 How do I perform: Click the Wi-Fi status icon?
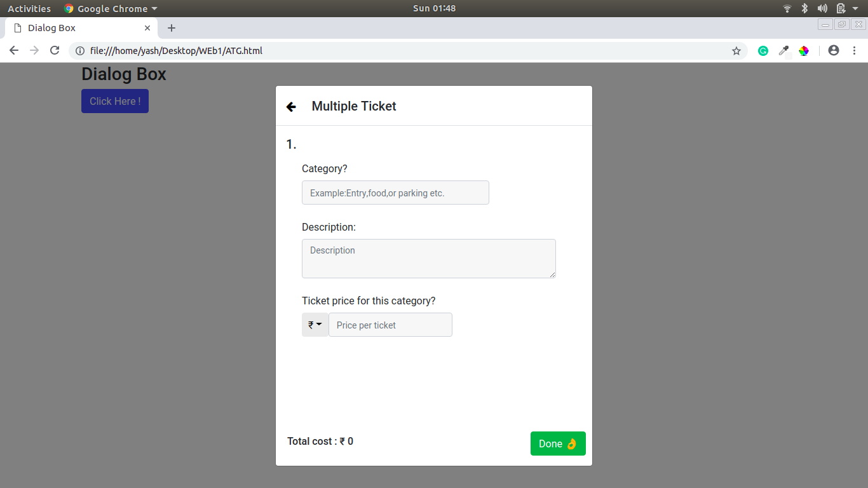click(x=787, y=8)
